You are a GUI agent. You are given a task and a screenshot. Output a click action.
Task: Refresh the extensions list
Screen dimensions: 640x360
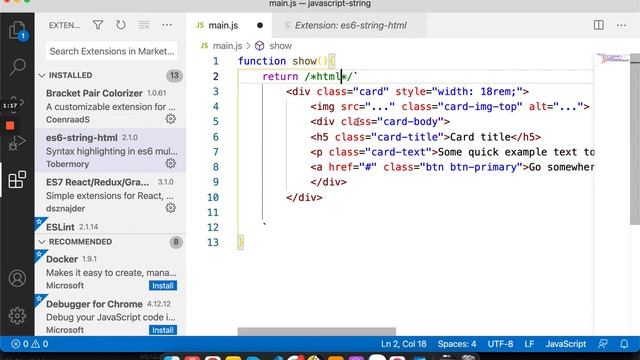coord(121,25)
